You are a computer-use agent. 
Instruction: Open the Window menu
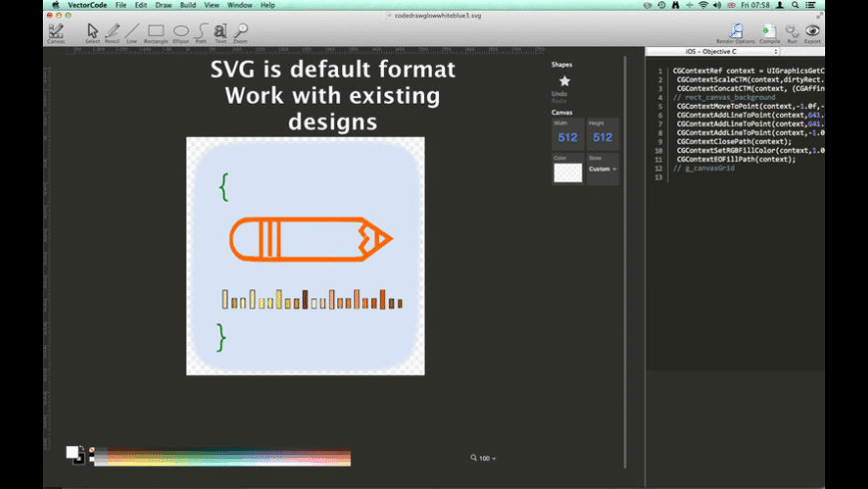pyautogui.click(x=239, y=5)
